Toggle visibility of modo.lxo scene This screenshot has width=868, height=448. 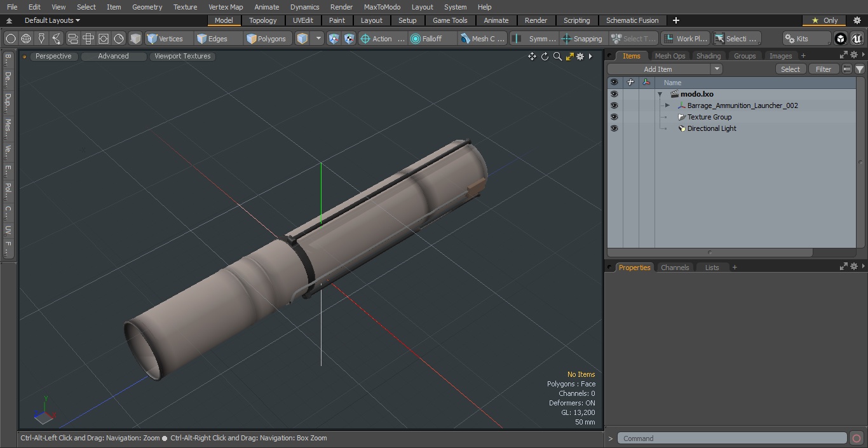(614, 94)
